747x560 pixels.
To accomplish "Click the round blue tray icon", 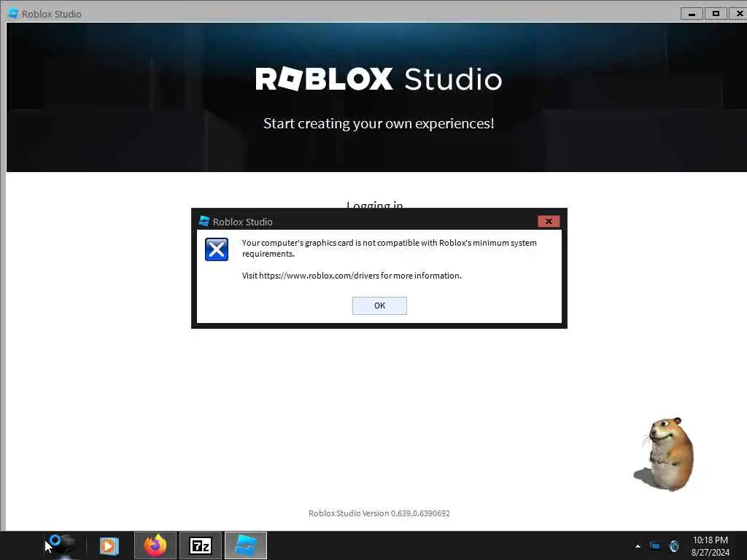I will point(673,546).
